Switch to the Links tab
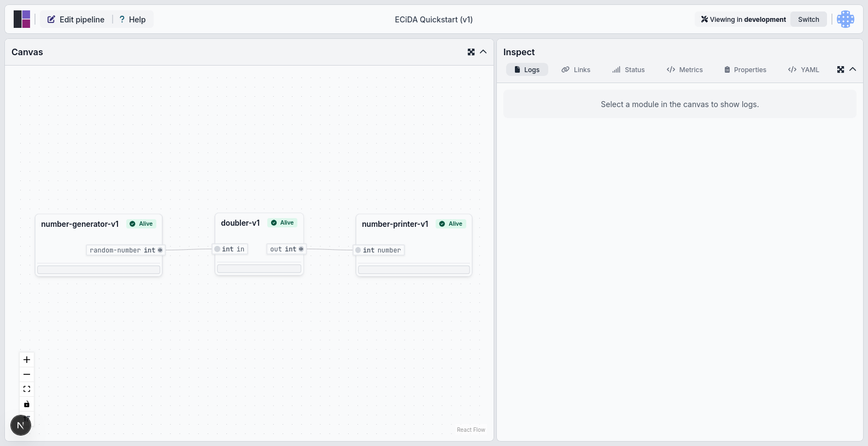Viewport: 868px width, 446px height. (x=576, y=69)
